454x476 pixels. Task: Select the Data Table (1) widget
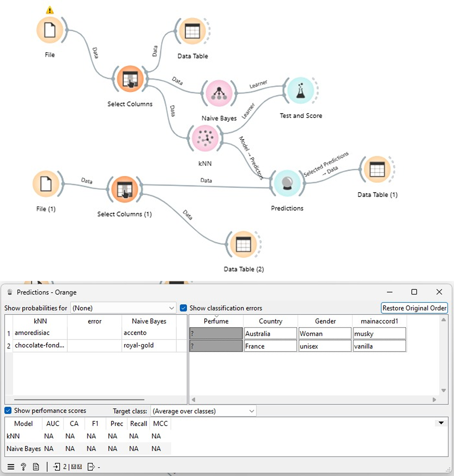[x=377, y=169]
